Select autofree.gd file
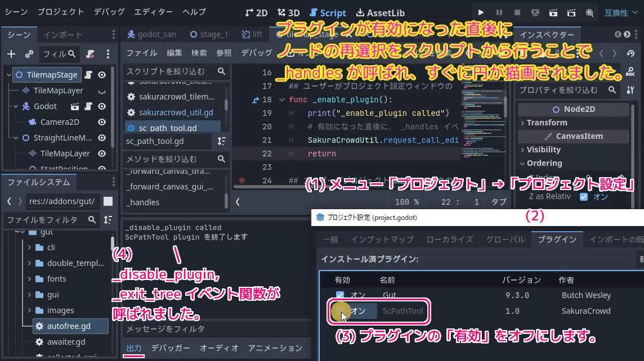This screenshot has width=644, height=361. click(70, 326)
